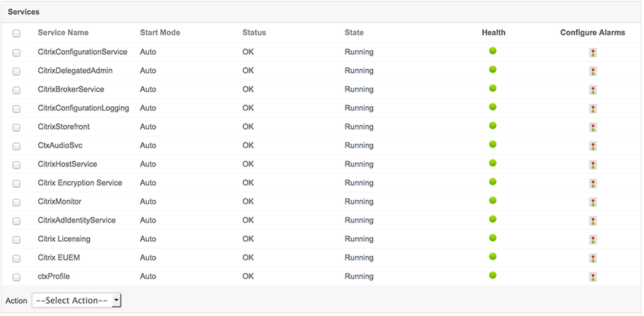
Task: Click the Start Mode column header
Action: point(159,33)
